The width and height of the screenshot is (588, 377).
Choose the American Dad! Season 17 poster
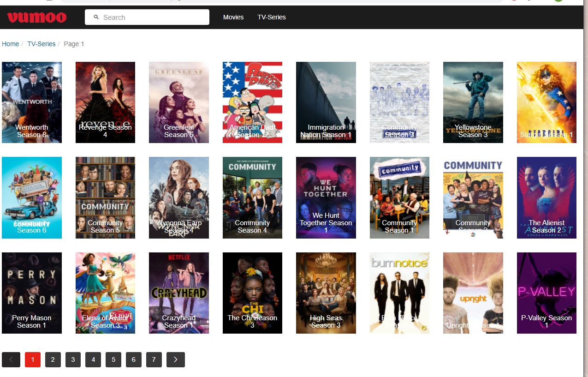pyautogui.click(x=252, y=102)
